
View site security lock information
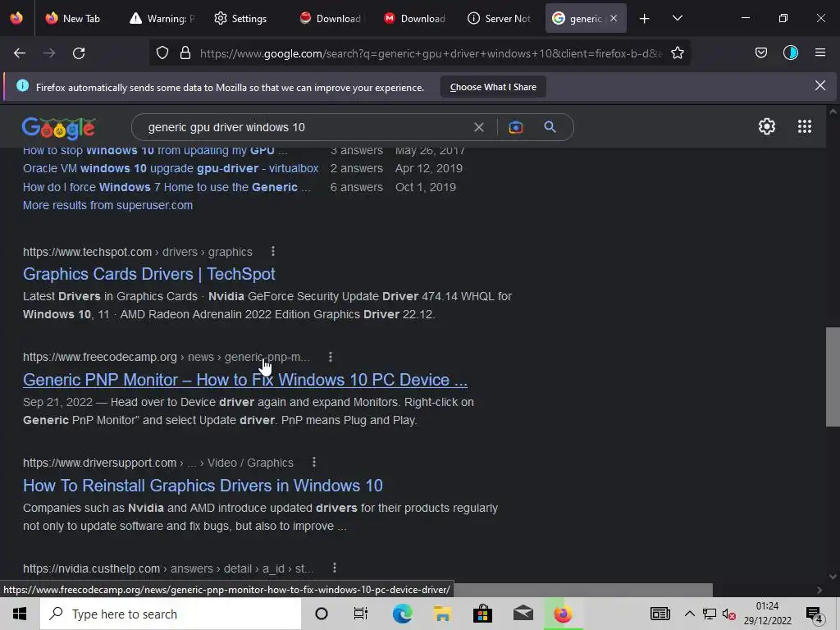[x=185, y=53]
